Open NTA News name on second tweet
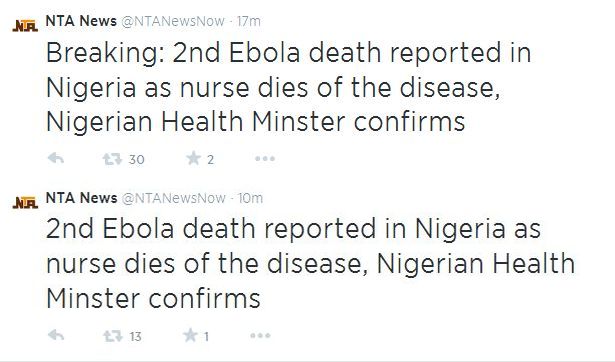This screenshot has height=362, width=615. coord(82,198)
